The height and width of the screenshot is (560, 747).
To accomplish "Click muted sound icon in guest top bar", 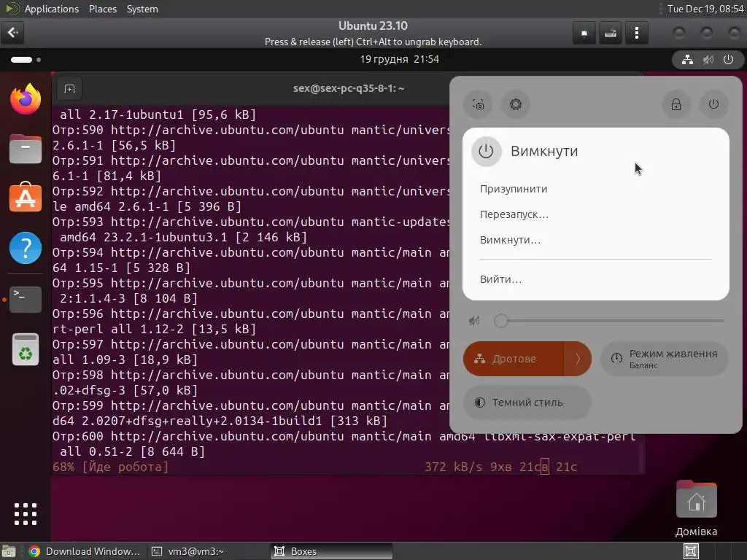I will tap(708, 60).
